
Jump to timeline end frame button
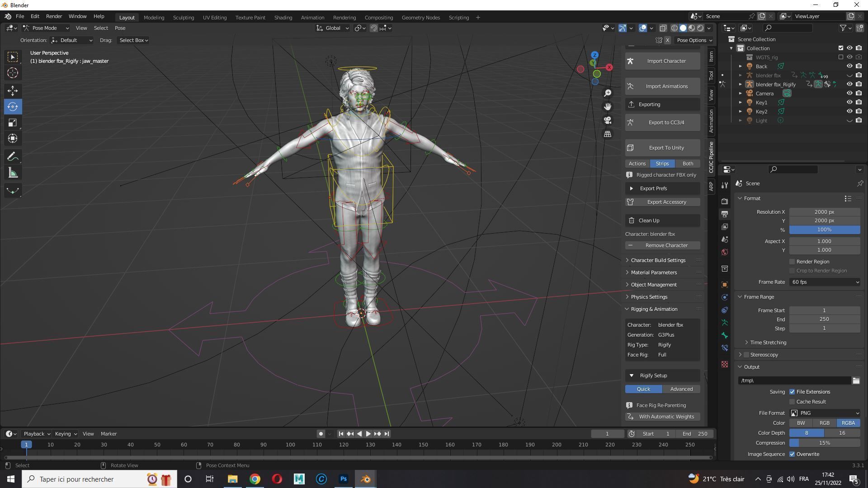(x=387, y=434)
